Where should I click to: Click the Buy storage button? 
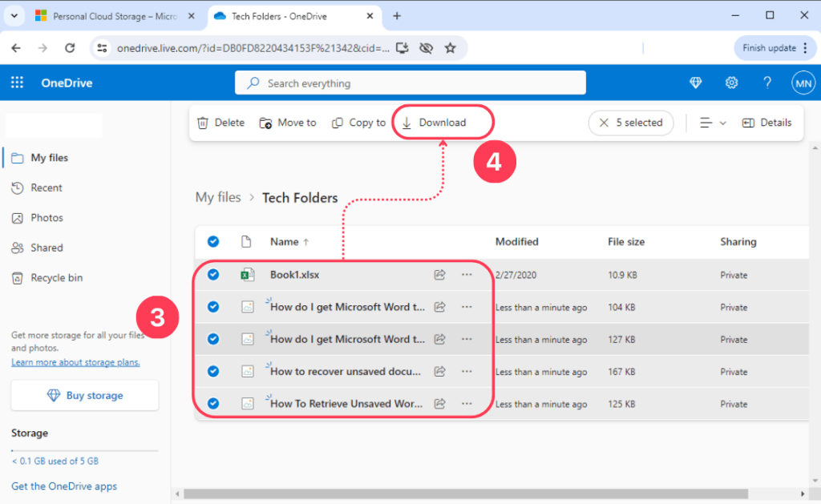click(84, 395)
